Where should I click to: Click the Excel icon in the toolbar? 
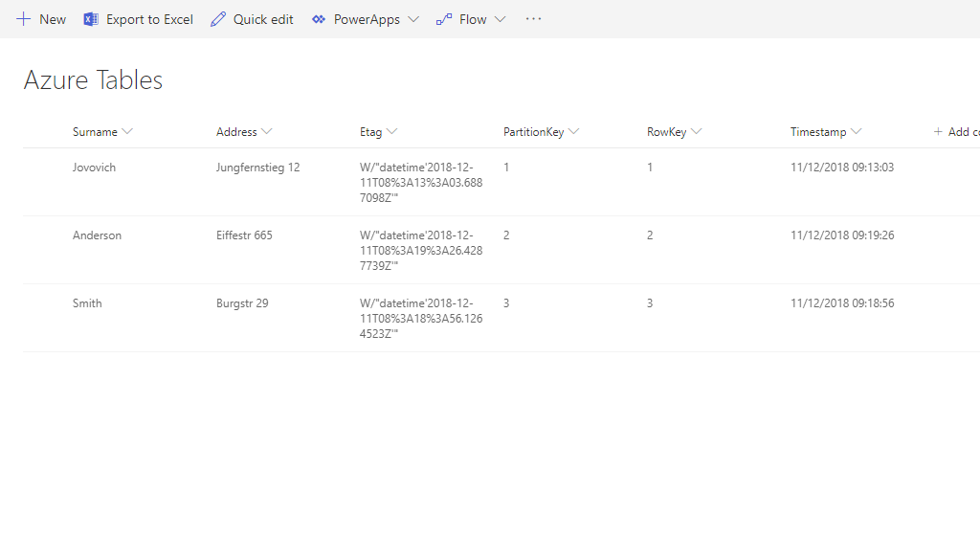(91, 19)
